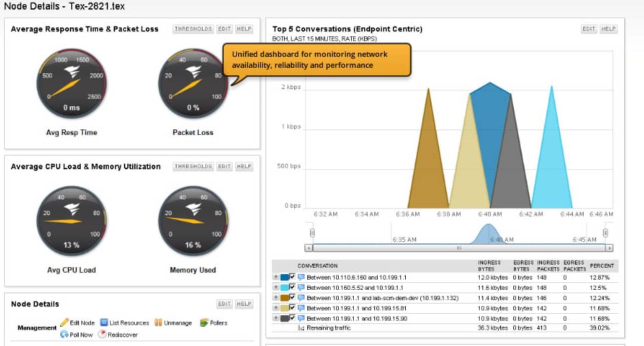Click the chart scrollbar center grip
This screenshot has width=644, height=346.
point(459,248)
